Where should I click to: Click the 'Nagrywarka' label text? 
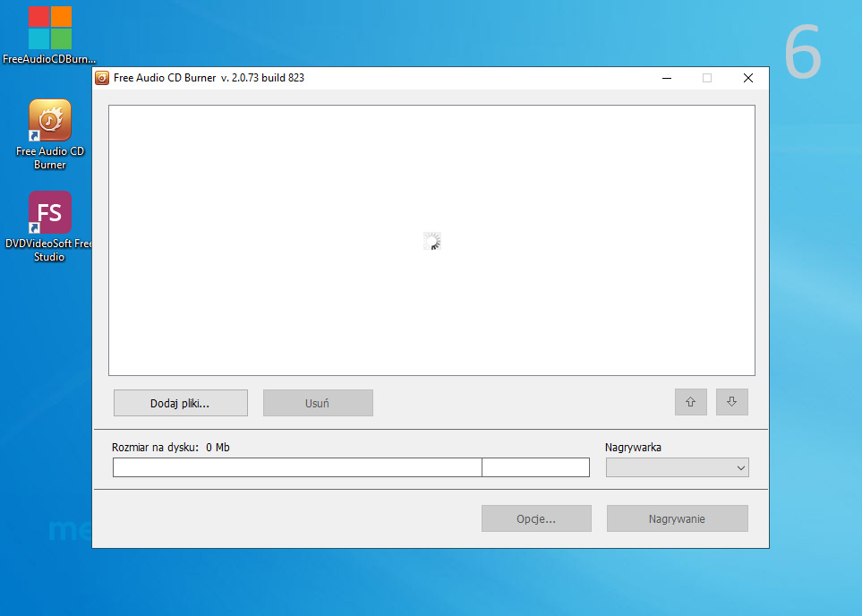click(633, 448)
